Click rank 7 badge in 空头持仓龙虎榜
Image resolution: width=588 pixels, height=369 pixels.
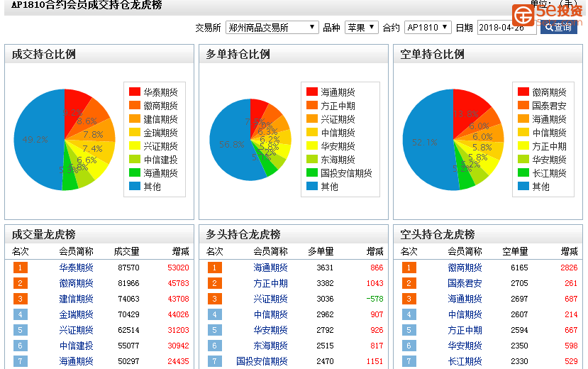click(409, 361)
